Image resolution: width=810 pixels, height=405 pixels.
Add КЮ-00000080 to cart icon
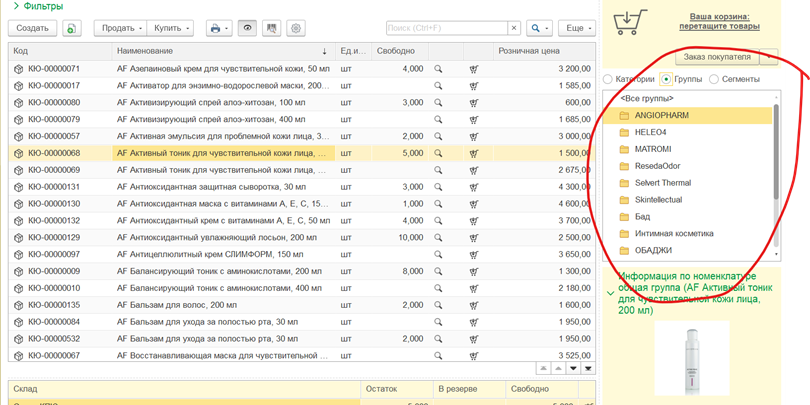pos(473,103)
